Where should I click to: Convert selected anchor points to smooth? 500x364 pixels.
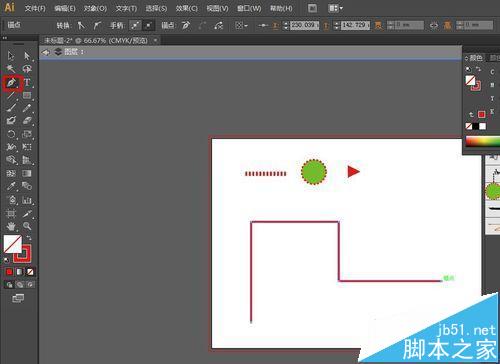97,25
